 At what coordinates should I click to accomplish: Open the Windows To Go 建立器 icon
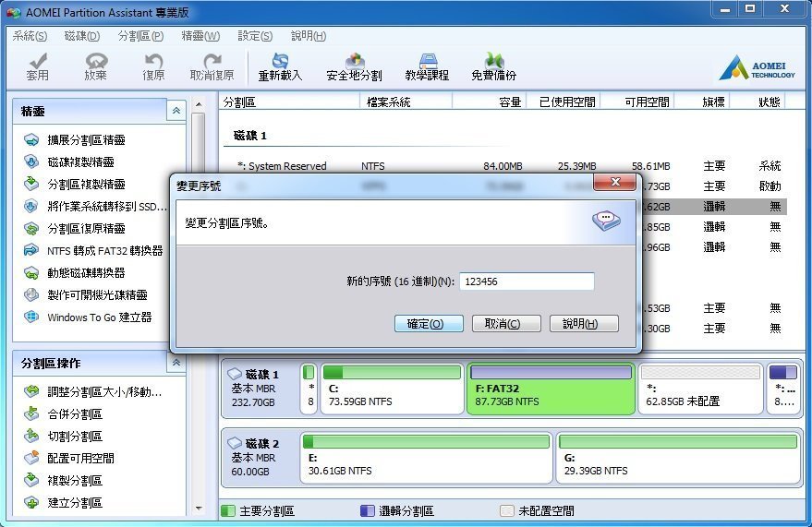(x=31, y=317)
